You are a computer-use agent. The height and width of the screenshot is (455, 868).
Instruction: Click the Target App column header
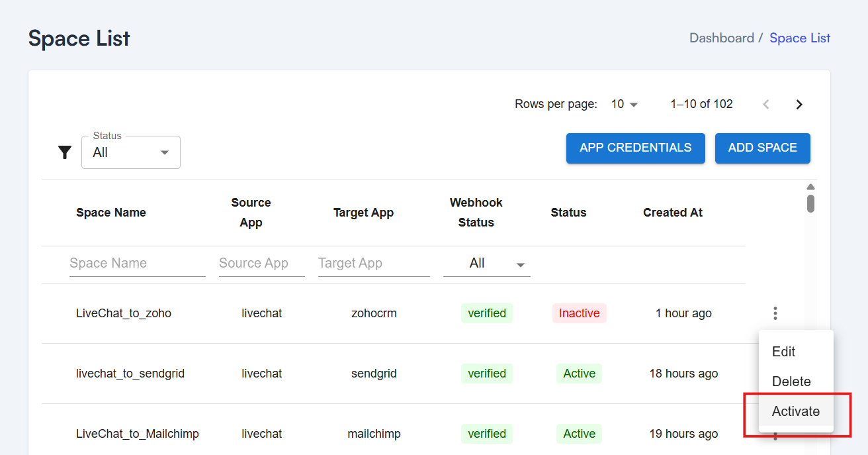pyautogui.click(x=364, y=213)
